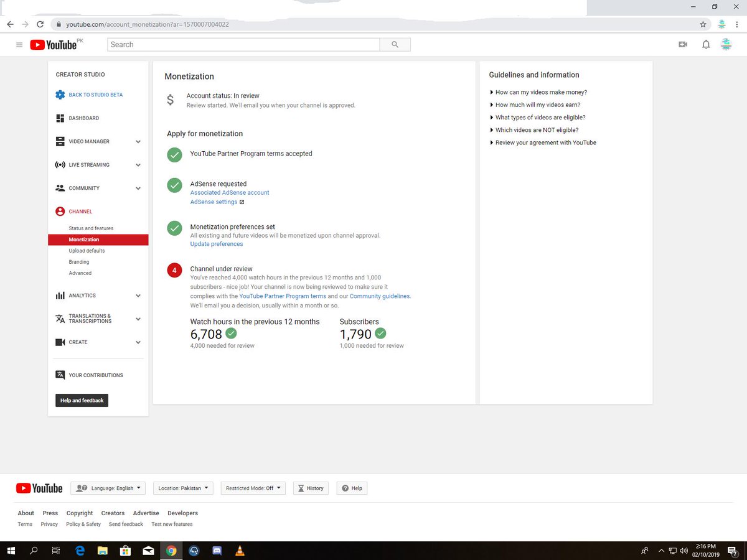Open Upload defaults submenu item
The height and width of the screenshot is (560, 747).
87,251
